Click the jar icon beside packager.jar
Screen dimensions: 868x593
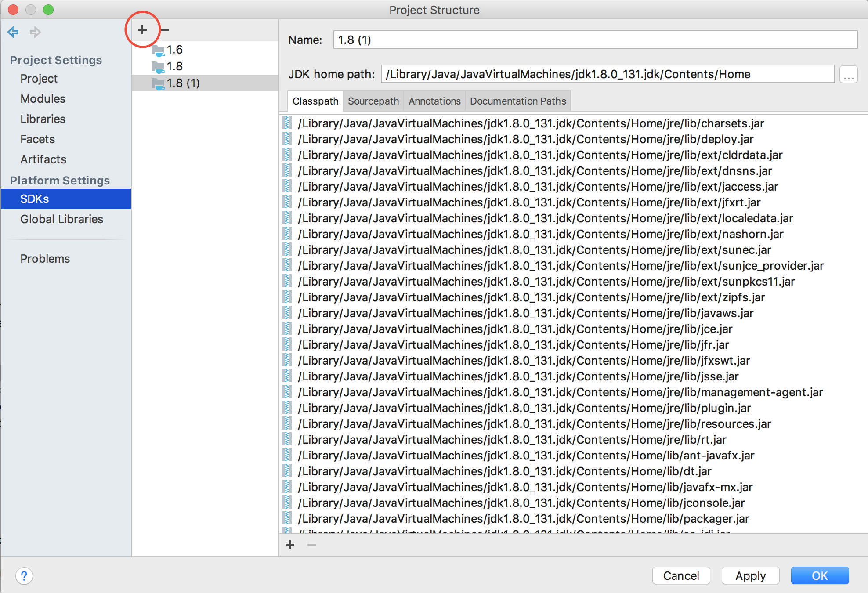tap(287, 518)
